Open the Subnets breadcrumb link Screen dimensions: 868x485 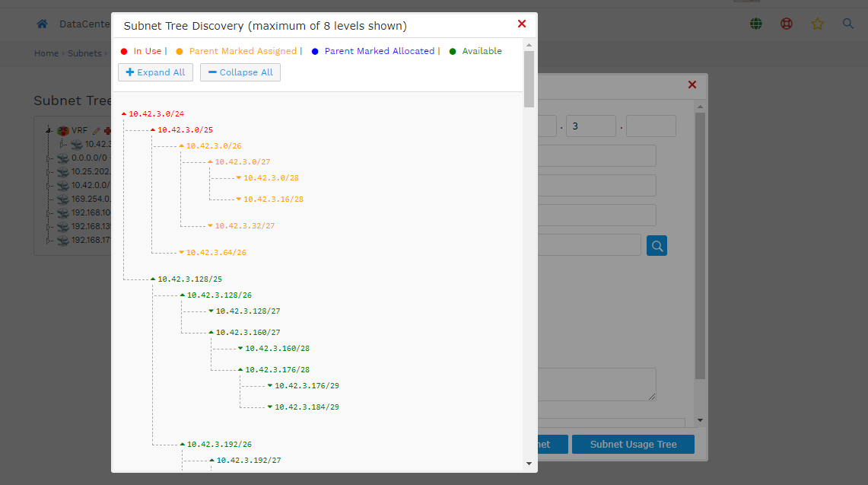point(84,53)
